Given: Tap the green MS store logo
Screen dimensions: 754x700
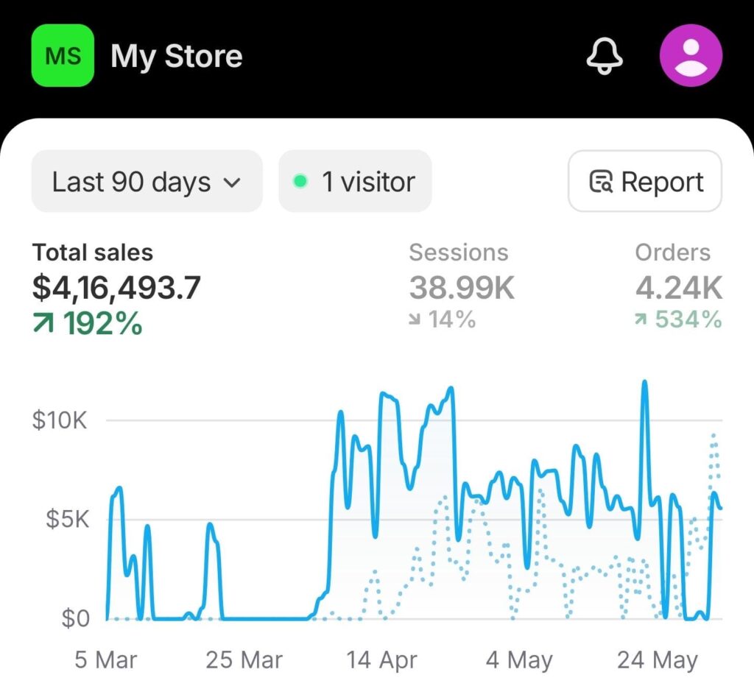Looking at the screenshot, I should [x=63, y=56].
